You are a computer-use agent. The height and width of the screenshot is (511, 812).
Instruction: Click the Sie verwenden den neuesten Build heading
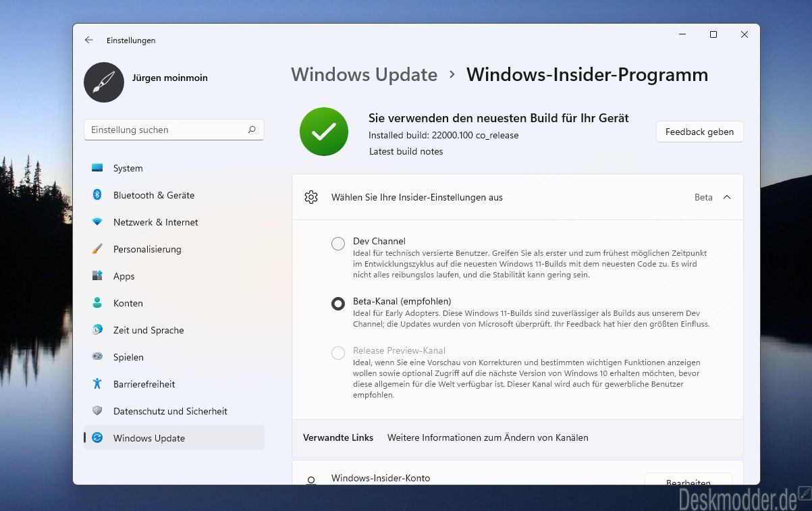click(499, 118)
